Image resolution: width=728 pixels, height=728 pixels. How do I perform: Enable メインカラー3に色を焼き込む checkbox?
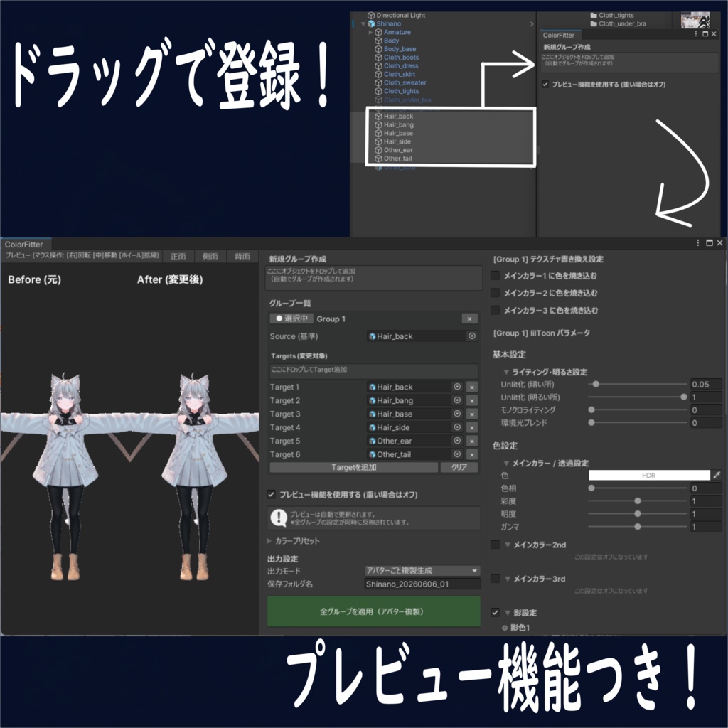click(496, 310)
